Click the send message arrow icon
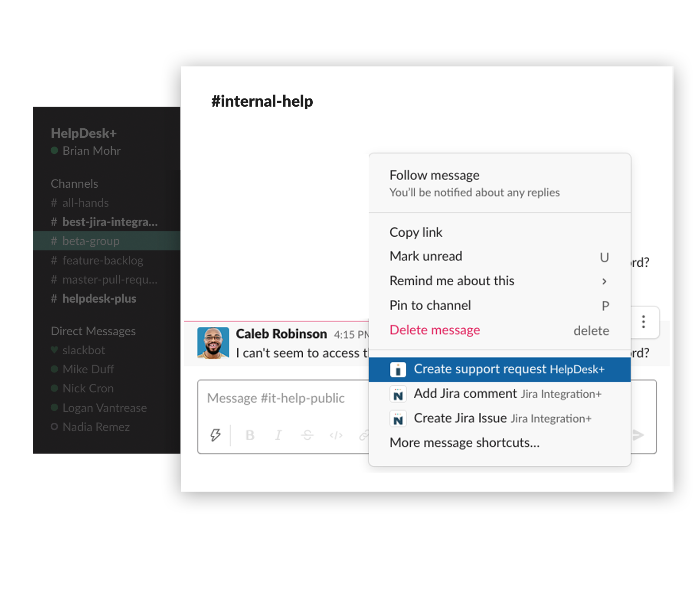This screenshot has width=700, height=594. coord(638,435)
